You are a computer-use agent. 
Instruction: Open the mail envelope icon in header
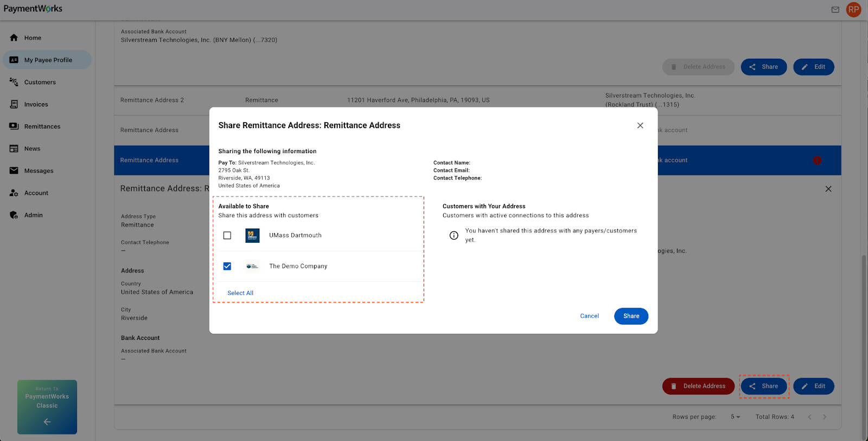pyautogui.click(x=835, y=9)
